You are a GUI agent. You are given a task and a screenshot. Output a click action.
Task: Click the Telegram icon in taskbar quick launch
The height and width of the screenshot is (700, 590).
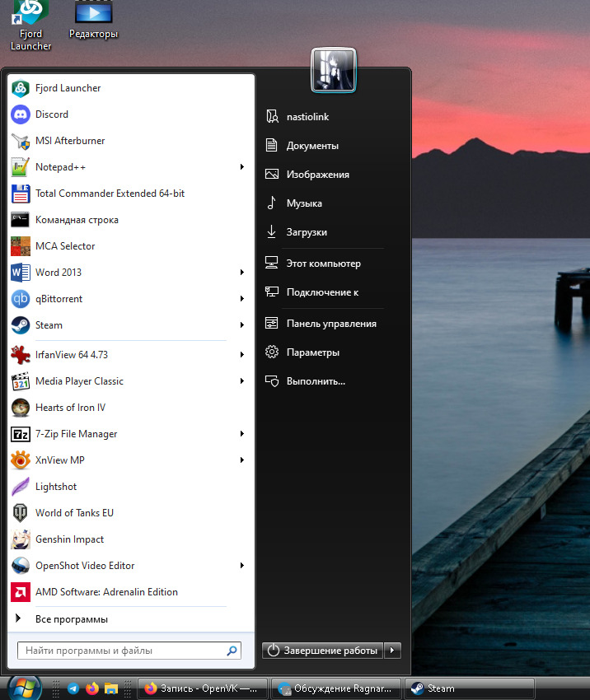click(x=73, y=688)
